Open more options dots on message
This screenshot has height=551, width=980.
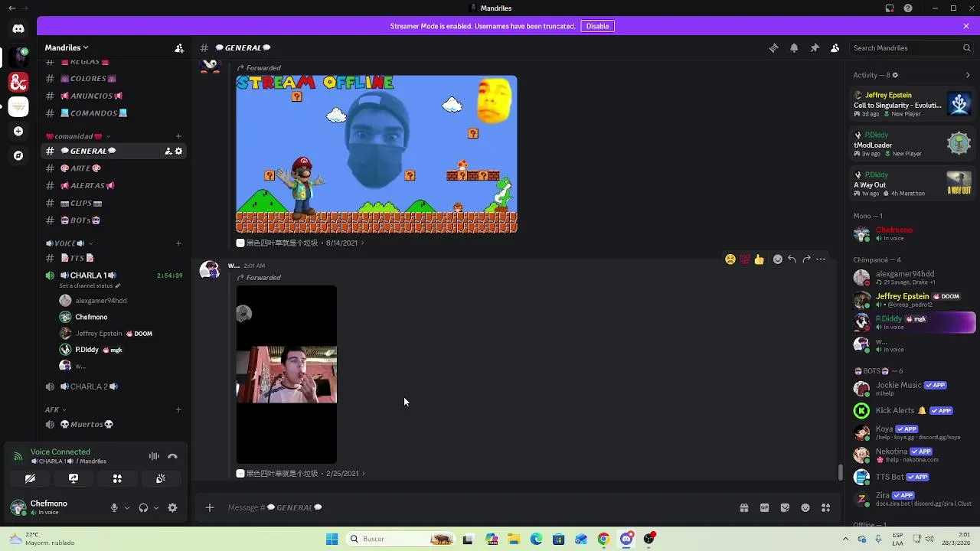821,259
